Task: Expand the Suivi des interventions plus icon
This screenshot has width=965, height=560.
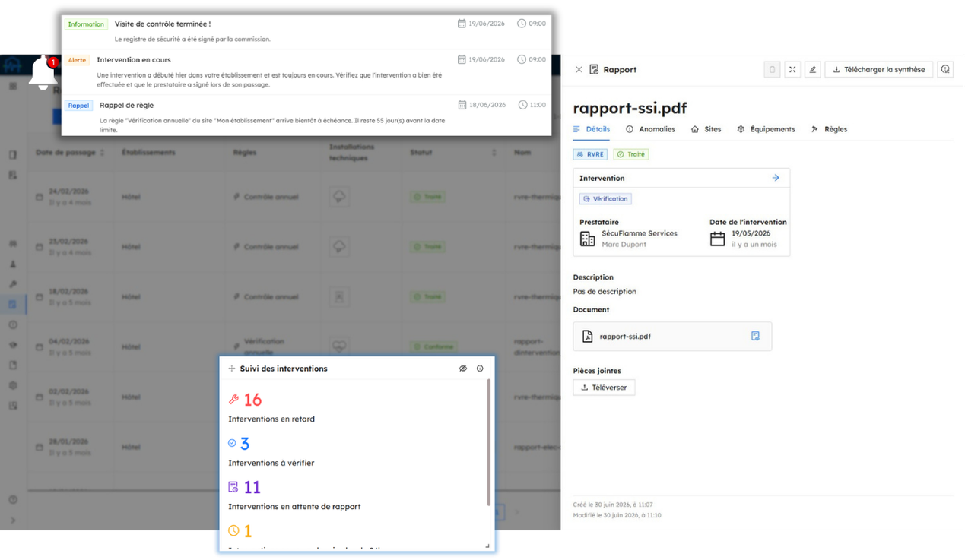Action: [x=232, y=369]
